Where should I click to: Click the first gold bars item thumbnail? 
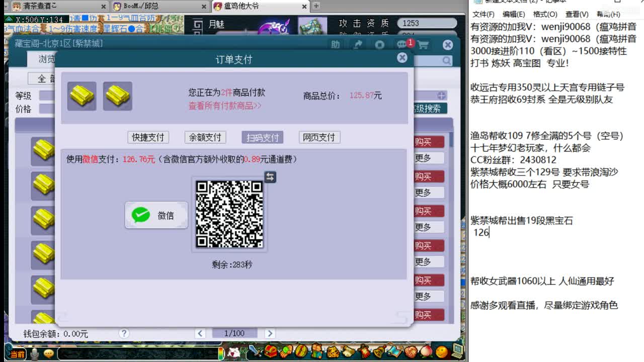tap(82, 96)
